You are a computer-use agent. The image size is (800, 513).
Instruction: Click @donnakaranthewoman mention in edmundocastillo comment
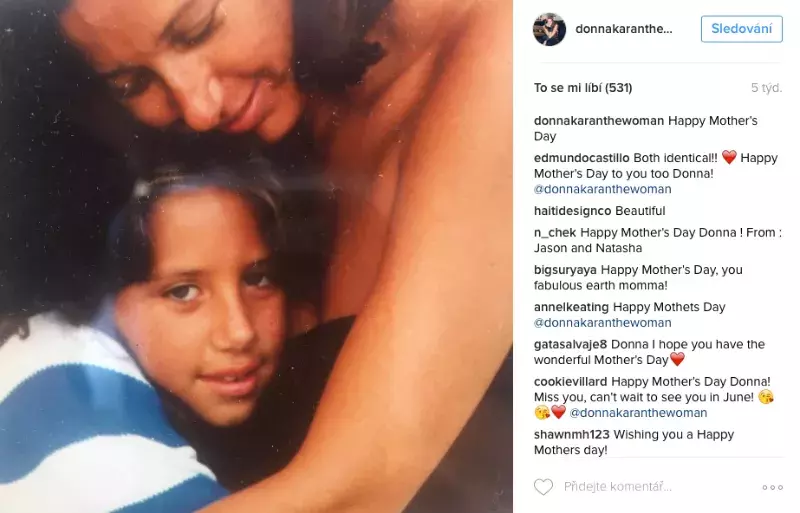603,189
